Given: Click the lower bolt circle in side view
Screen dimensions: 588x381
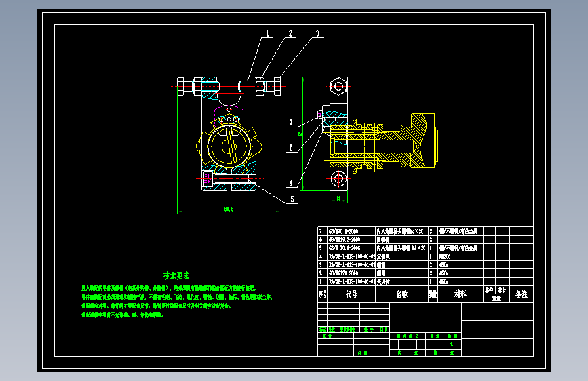Looking at the screenshot, I should pyautogui.click(x=338, y=178).
